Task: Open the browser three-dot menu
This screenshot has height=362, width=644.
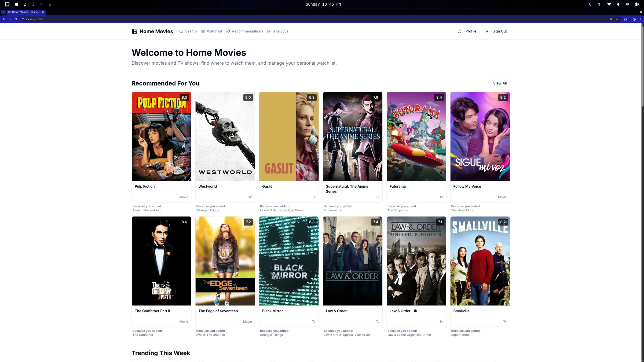Action: (x=640, y=19)
